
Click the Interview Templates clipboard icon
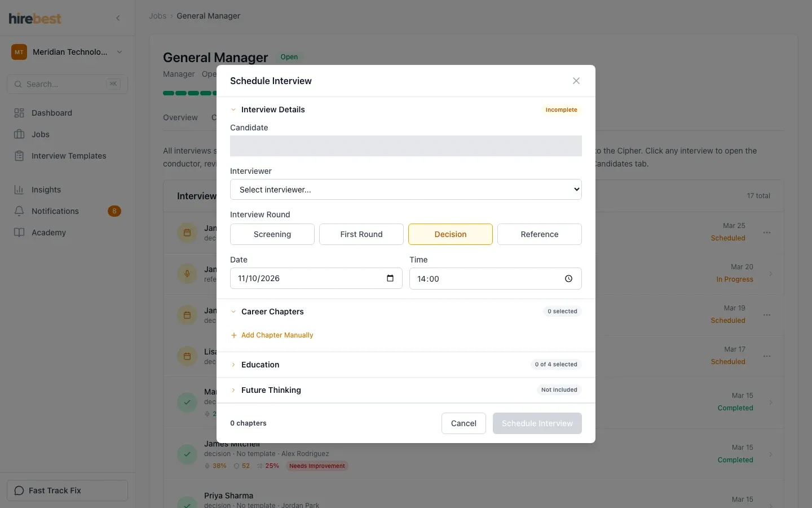(19, 156)
